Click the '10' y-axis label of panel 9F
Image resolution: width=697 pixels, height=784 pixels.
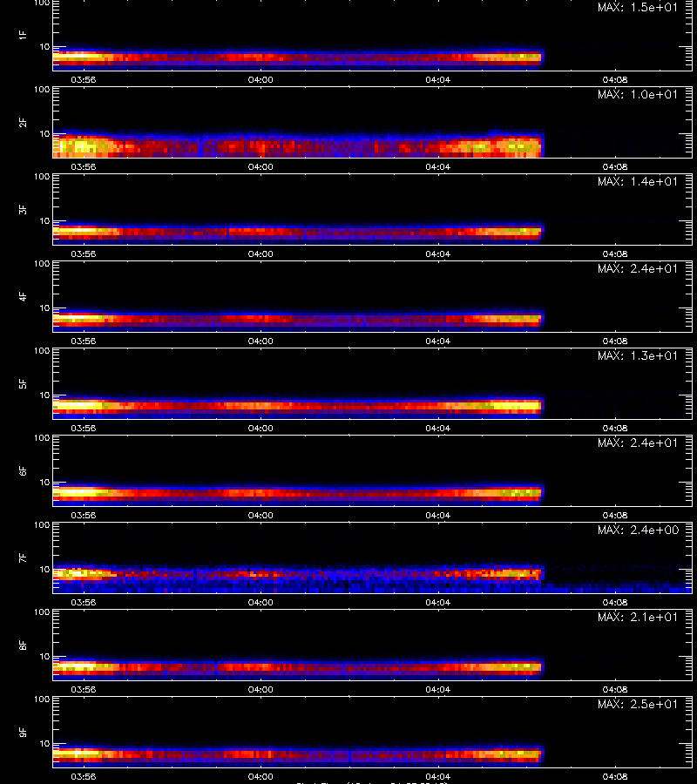point(44,744)
